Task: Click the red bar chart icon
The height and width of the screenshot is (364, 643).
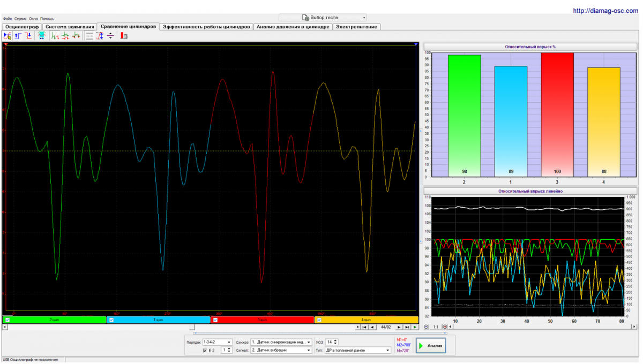Action: [x=124, y=36]
